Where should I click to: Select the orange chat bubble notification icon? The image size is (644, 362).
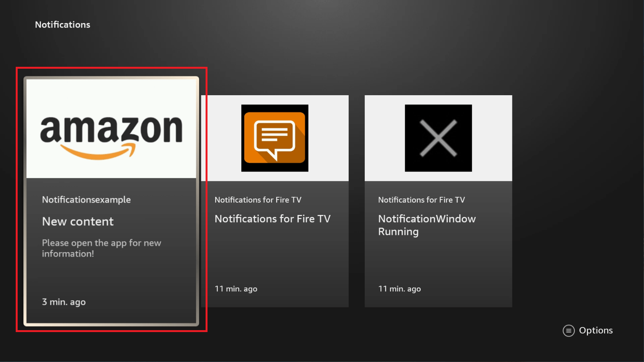(x=275, y=138)
